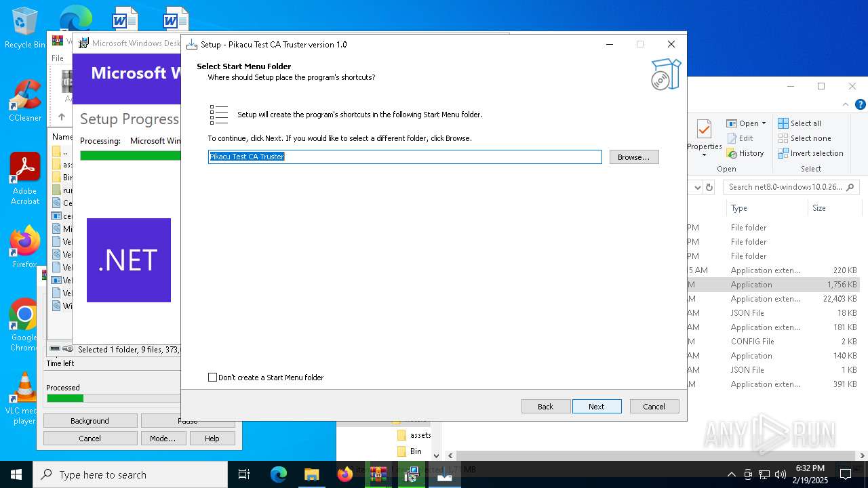
Task: Select the 22,403 KB Application extension row
Action: coord(773,299)
